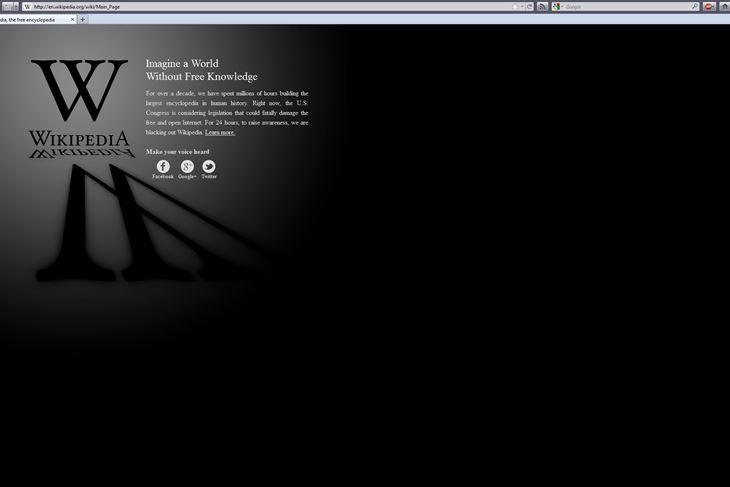Click the RSS feed subscribe icon
Viewport: 730px width, 487px height.
[x=542, y=7]
